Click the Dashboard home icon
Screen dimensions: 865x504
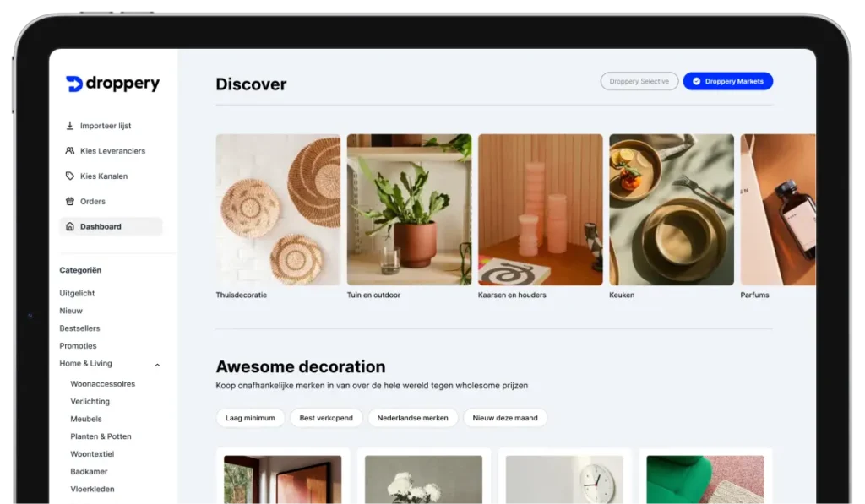[x=70, y=226]
